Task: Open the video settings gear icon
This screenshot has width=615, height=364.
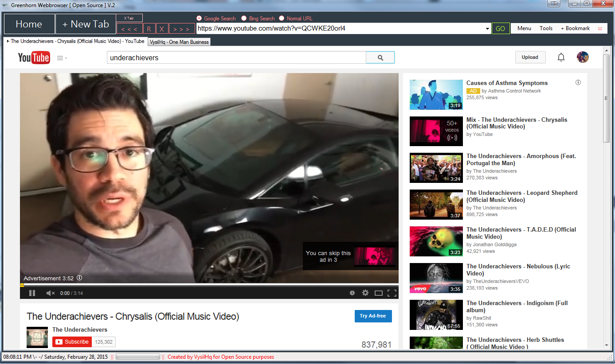Action: point(365,293)
